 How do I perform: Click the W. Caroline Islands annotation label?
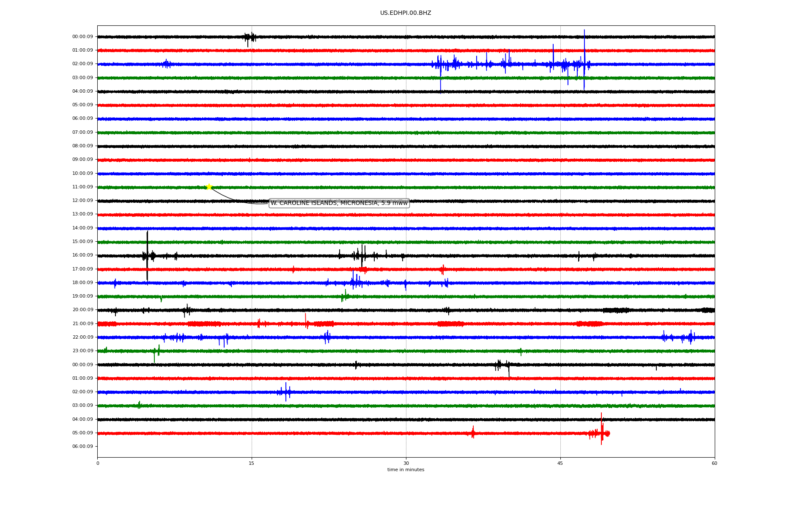339,203
